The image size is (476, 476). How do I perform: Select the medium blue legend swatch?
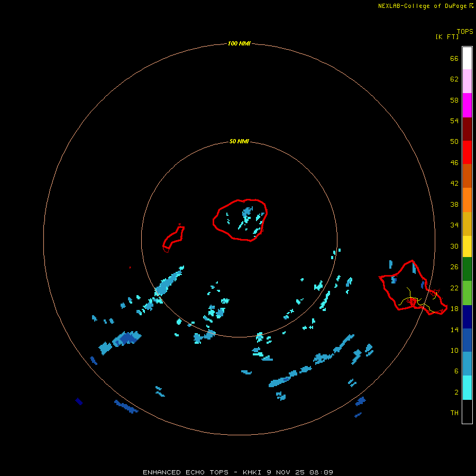(x=467, y=340)
